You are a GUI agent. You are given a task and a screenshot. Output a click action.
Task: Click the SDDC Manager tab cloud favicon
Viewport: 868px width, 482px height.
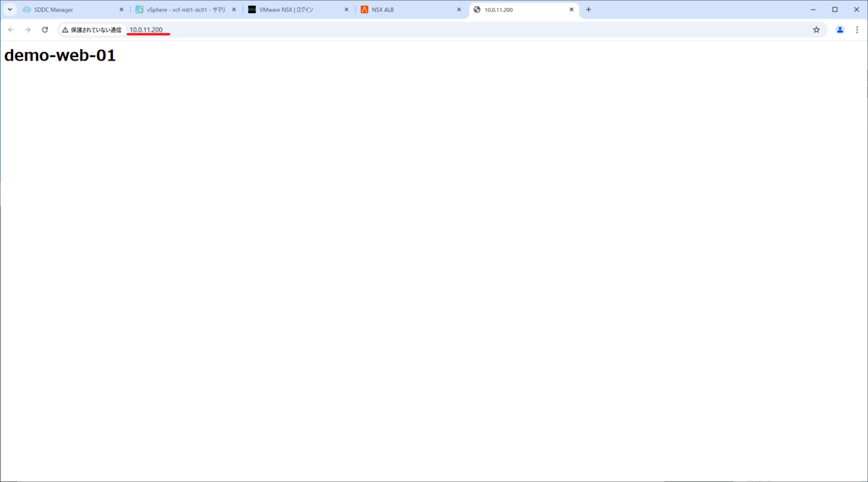click(x=27, y=9)
